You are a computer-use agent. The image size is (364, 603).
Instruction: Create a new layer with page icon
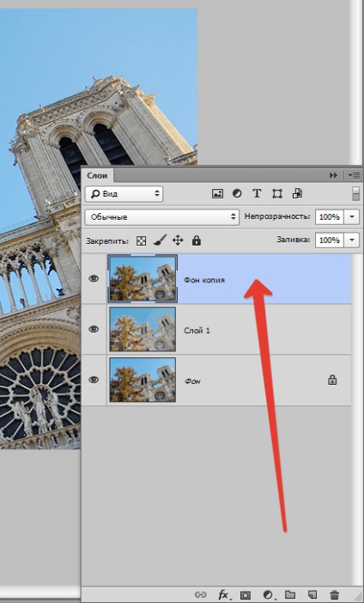(x=312, y=594)
